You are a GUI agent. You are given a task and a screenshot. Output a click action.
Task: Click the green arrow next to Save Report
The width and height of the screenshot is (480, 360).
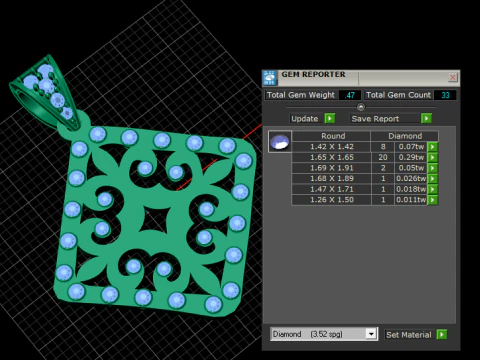coord(426,118)
